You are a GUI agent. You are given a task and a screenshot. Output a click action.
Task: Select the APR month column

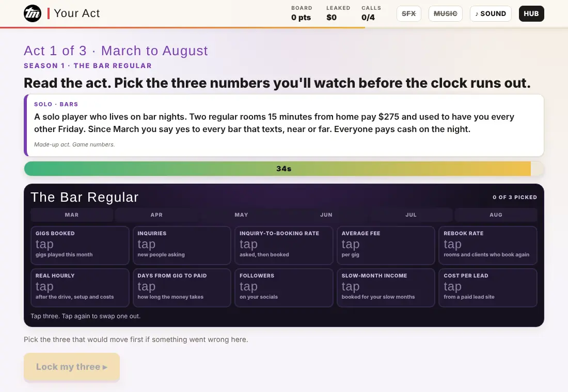(156, 215)
